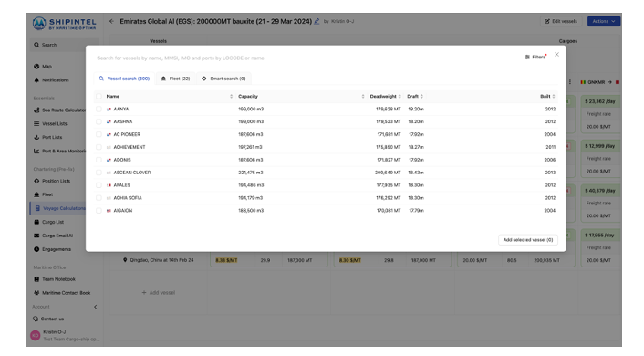Open Notifications bell in sidebar
Screen dimensions: 644x356
pos(36,79)
